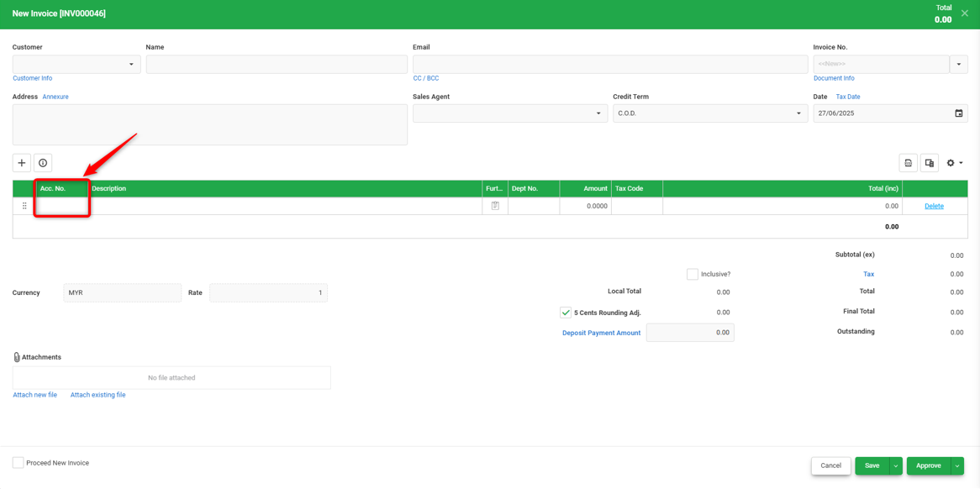Add a new line with the plus icon
The width and height of the screenshot is (980, 489).
click(x=22, y=163)
